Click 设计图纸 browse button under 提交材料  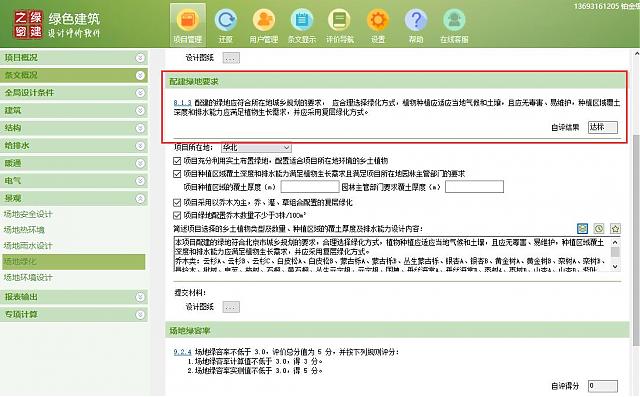click(231, 307)
